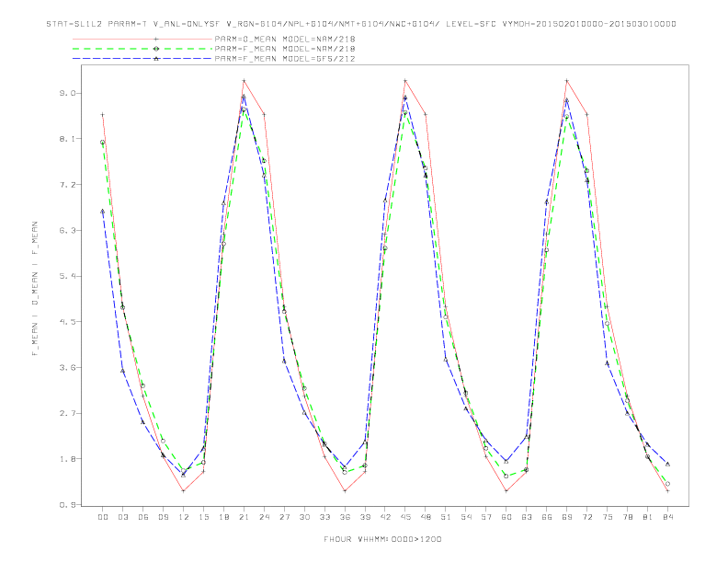The height and width of the screenshot is (563, 728).
Task: Click y-axis tick label 9.0
Action: click(x=67, y=93)
